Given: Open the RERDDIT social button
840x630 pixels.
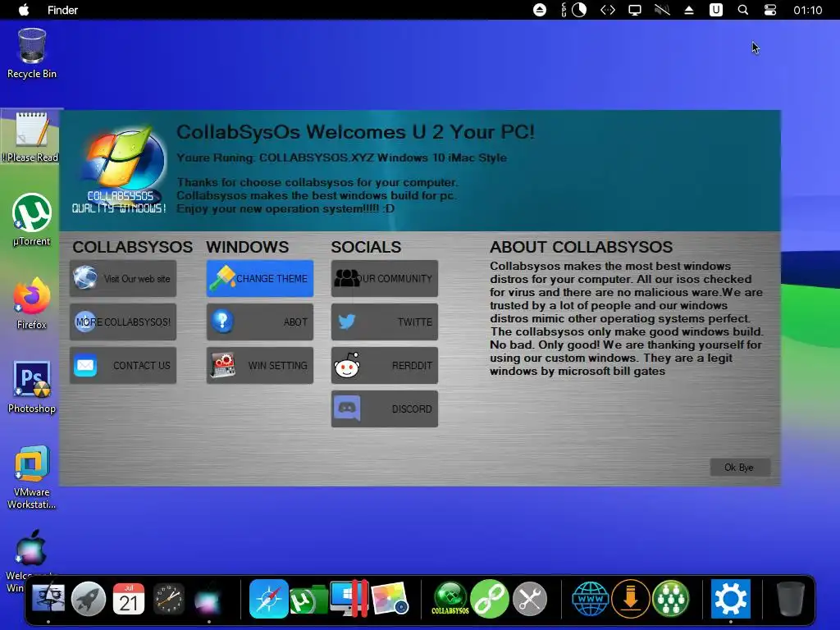Looking at the screenshot, I should (x=385, y=365).
